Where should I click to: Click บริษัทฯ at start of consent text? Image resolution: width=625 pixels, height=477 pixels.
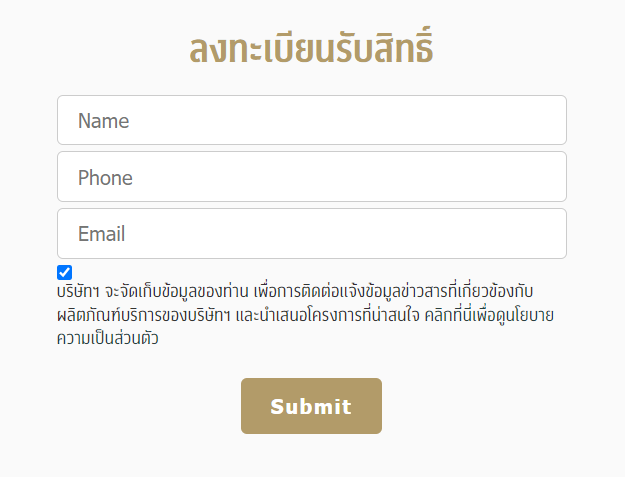coord(78,292)
